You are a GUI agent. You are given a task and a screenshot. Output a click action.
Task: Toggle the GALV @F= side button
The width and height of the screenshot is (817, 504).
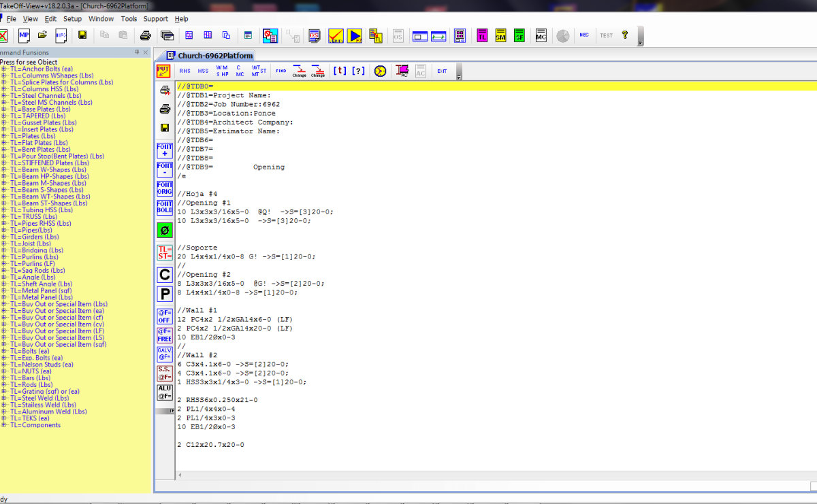tap(165, 354)
